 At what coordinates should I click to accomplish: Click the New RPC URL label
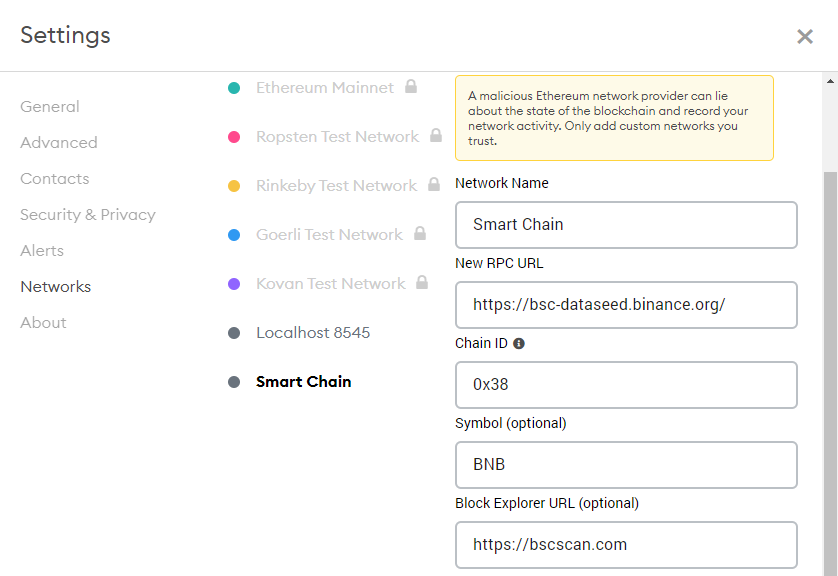(x=499, y=263)
